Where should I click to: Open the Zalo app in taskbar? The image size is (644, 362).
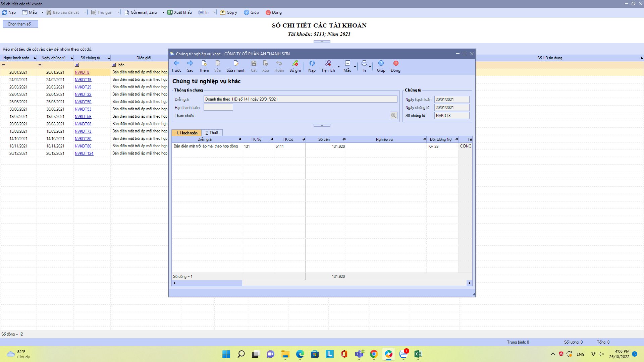[404, 354]
